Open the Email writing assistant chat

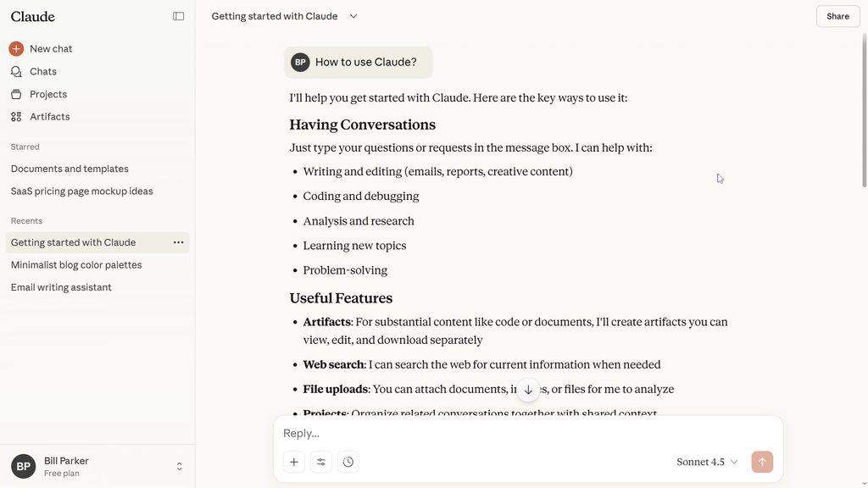(61, 287)
